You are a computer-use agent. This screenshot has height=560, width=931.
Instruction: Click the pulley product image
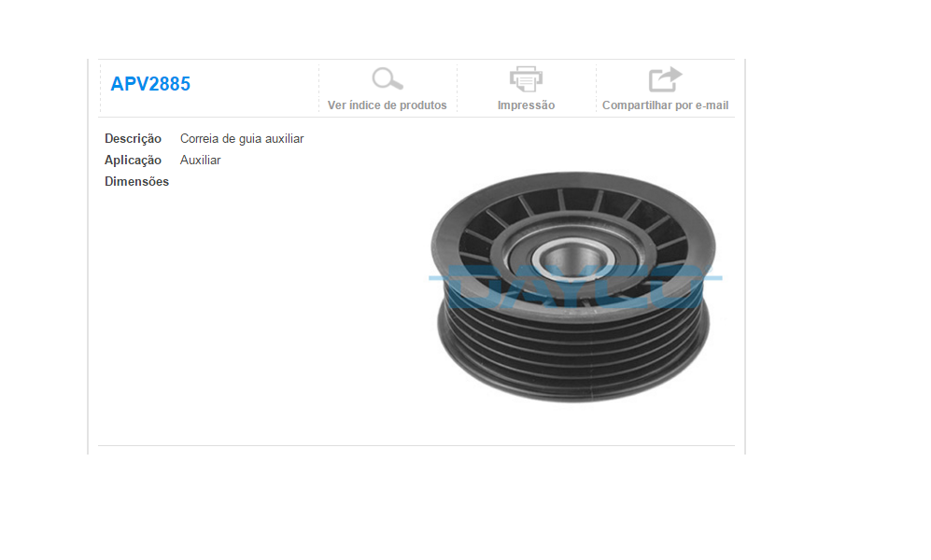(x=574, y=287)
